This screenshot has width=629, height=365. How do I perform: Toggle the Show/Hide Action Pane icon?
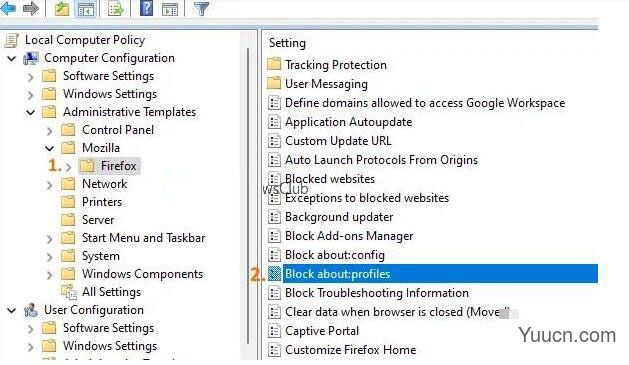click(170, 9)
